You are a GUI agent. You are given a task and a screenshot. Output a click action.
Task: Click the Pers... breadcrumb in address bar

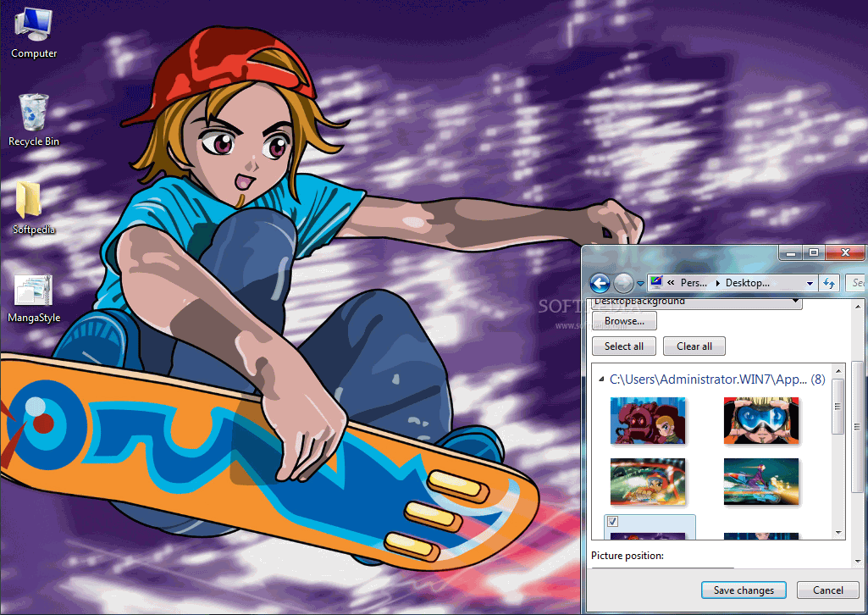pyautogui.click(x=694, y=283)
